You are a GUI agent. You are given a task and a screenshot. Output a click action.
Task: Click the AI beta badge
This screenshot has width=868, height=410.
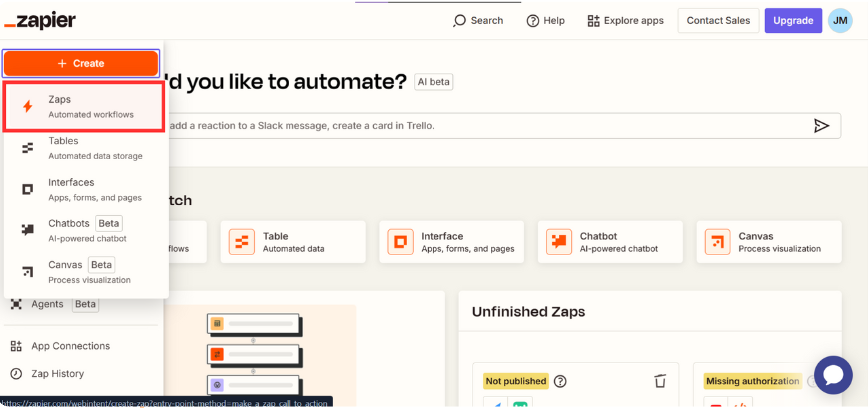coord(434,82)
